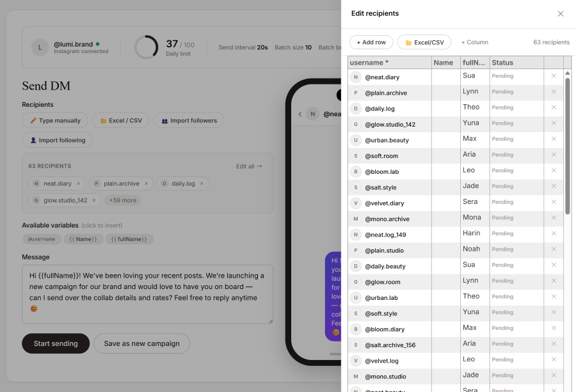Screen dimensions: 576x392
Task: Remove the @glow.room row
Action: tap(554, 281)
